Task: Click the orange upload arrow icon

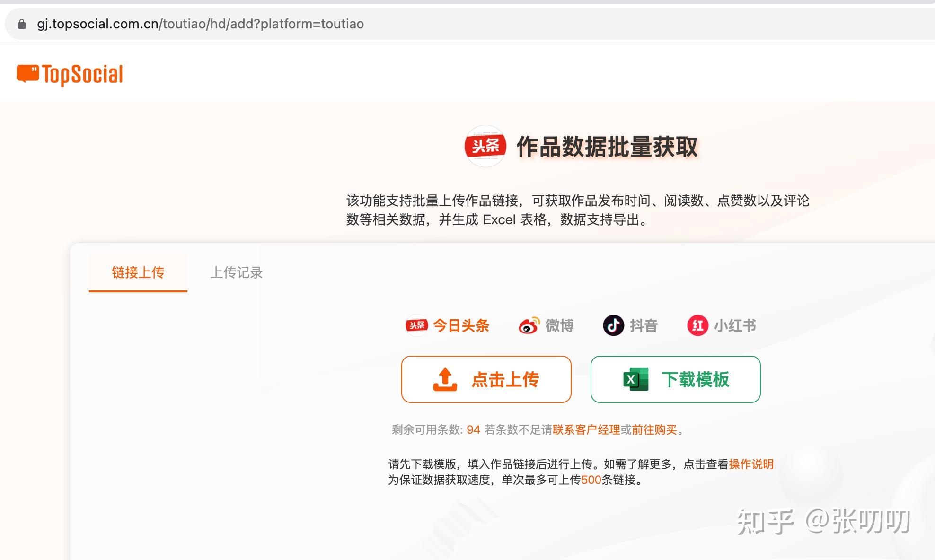Action: [x=445, y=380]
